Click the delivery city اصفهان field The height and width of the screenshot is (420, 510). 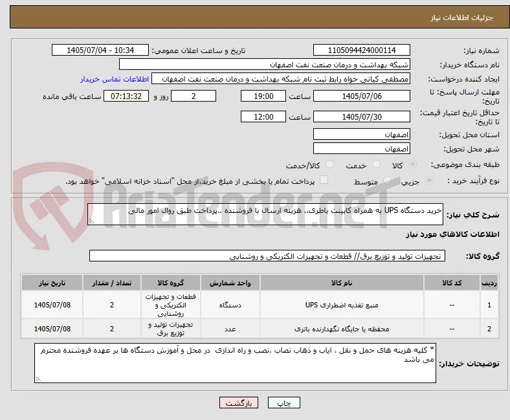pyautogui.click(x=361, y=148)
